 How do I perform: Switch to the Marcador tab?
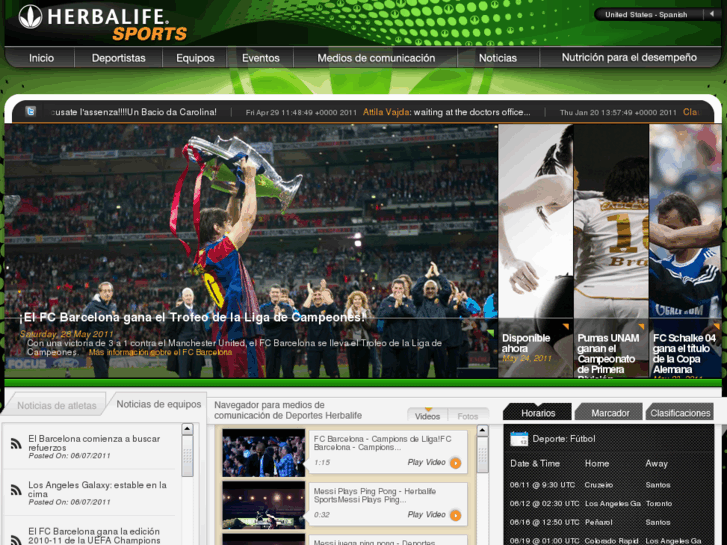click(610, 412)
